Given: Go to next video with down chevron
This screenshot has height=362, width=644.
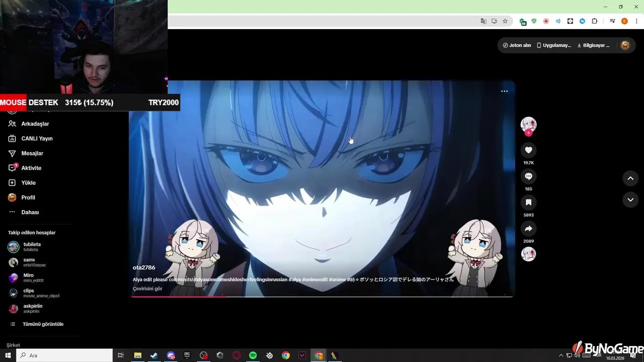Looking at the screenshot, I should tap(630, 200).
